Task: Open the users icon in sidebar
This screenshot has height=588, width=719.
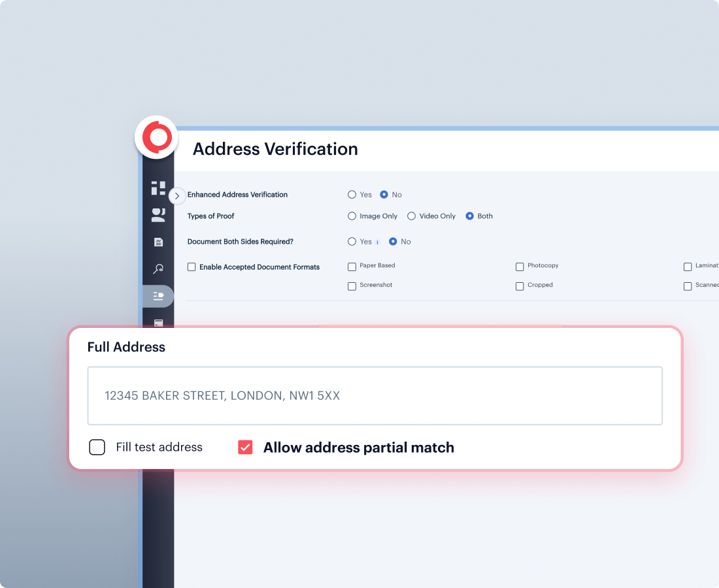Action: [158, 215]
